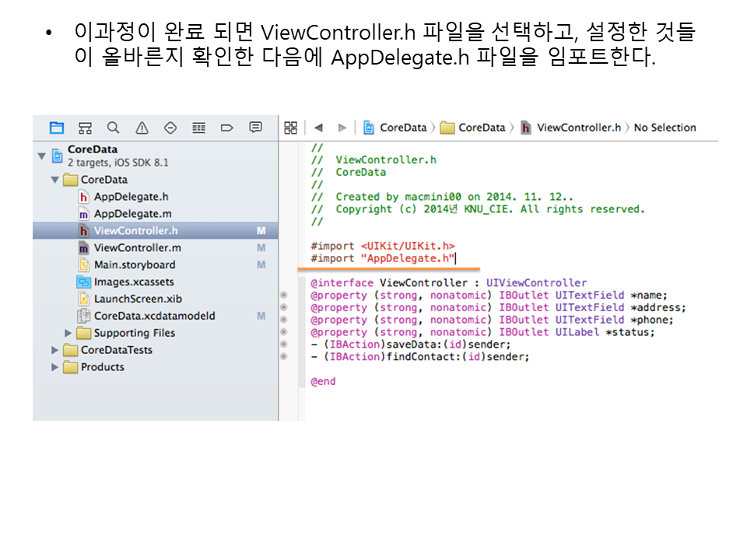Open the Test navigator diamond icon
Screen dimensions: 747x560
(170, 128)
